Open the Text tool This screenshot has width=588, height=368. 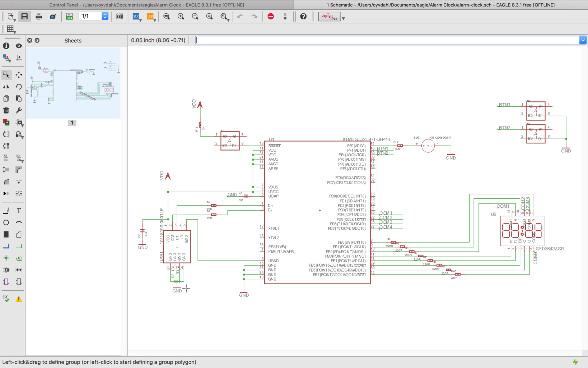pyautogui.click(x=18, y=211)
